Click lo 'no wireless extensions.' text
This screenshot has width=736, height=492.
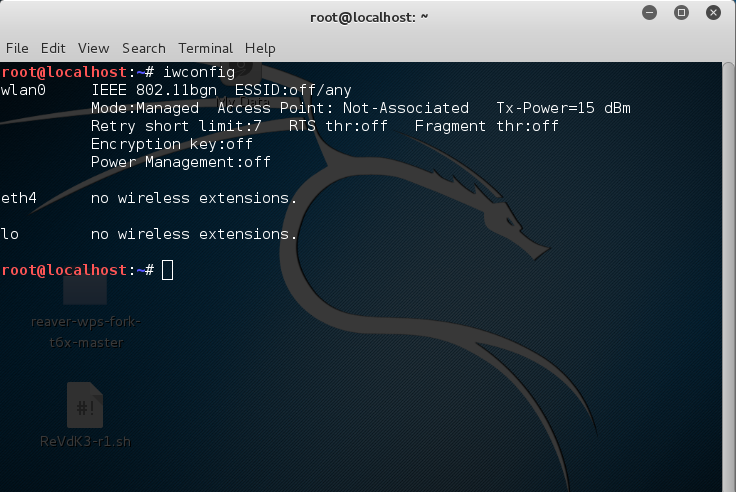click(x=194, y=234)
